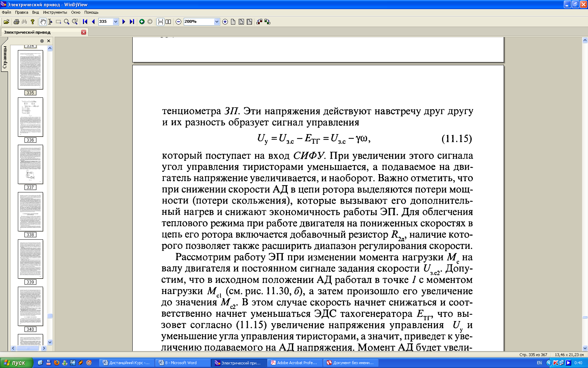Open the 200% zoom level dropdown
The width and height of the screenshot is (588, 368).
tap(217, 22)
